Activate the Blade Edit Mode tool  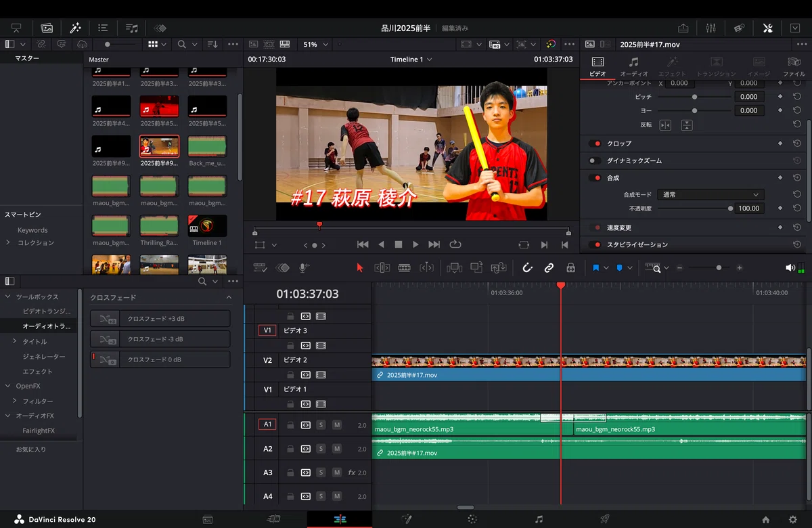(405, 267)
